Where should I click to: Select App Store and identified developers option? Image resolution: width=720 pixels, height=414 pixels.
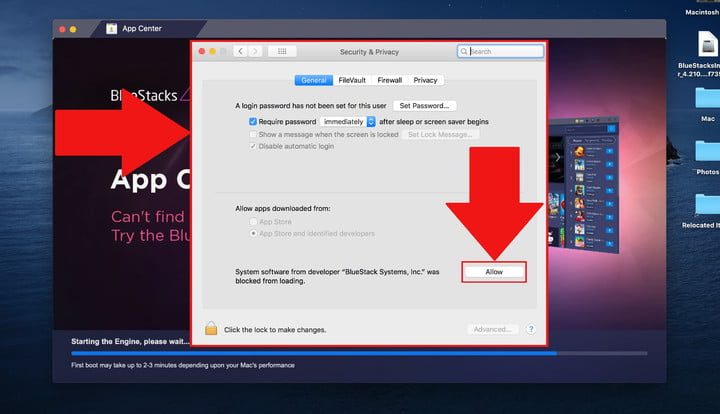click(253, 234)
